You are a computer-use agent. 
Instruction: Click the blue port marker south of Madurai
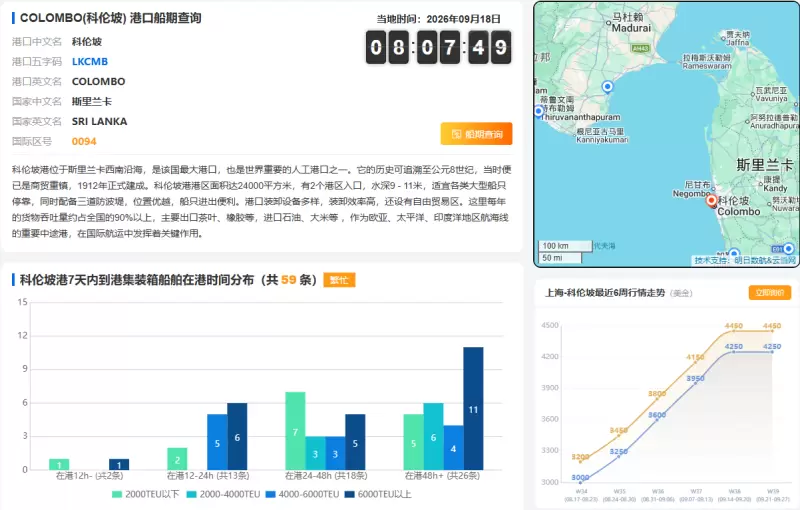[x=607, y=86]
